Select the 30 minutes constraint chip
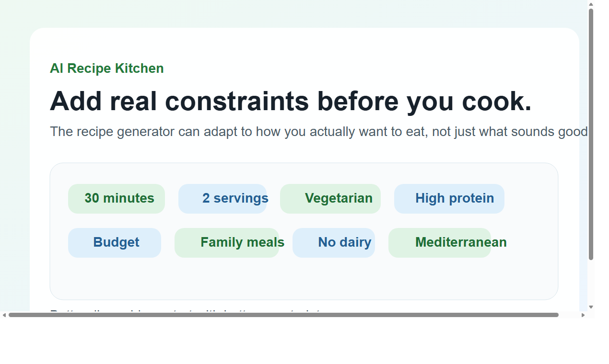 pyautogui.click(x=116, y=198)
